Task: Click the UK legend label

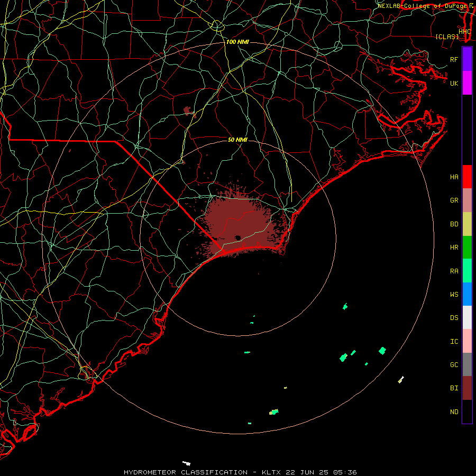Action: (454, 83)
